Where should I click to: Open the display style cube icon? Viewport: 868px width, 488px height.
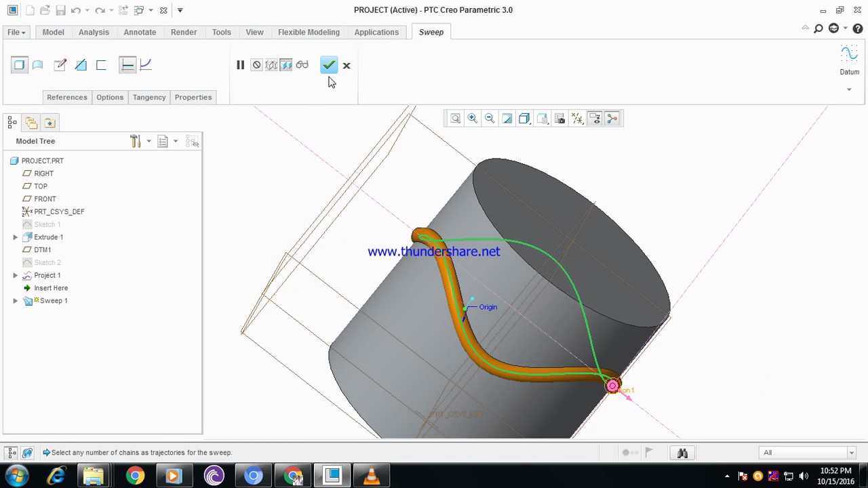pos(524,119)
